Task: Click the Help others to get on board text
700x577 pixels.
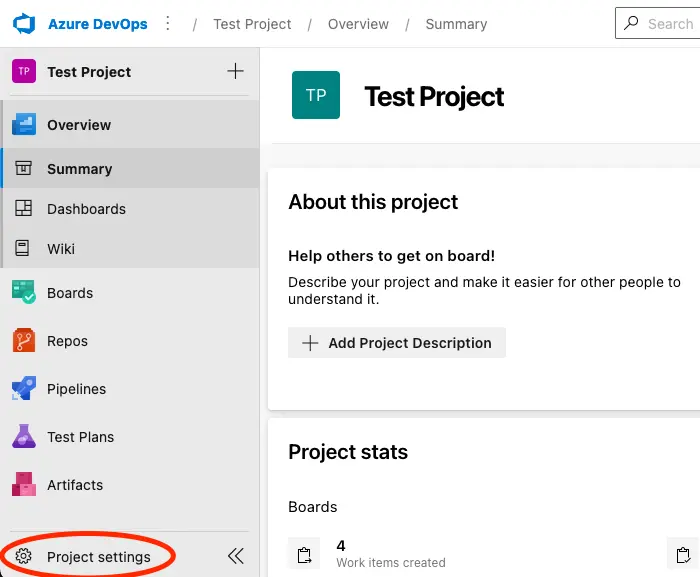Action: click(392, 256)
